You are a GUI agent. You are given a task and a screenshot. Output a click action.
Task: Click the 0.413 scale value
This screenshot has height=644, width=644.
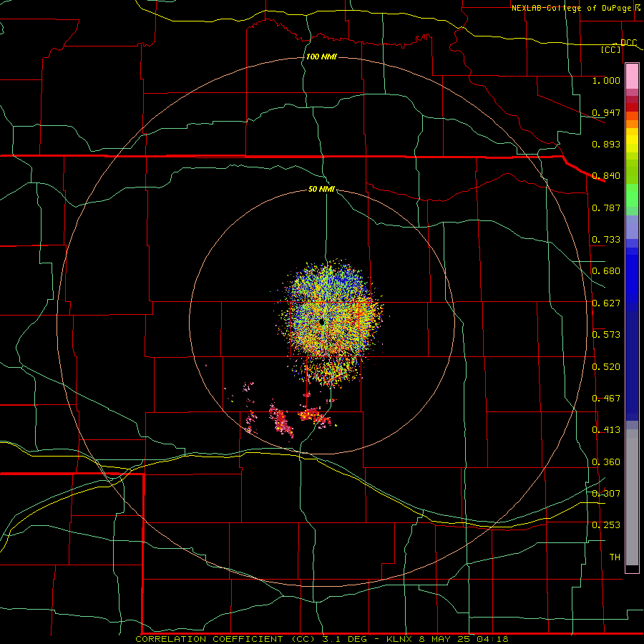coord(606,430)
